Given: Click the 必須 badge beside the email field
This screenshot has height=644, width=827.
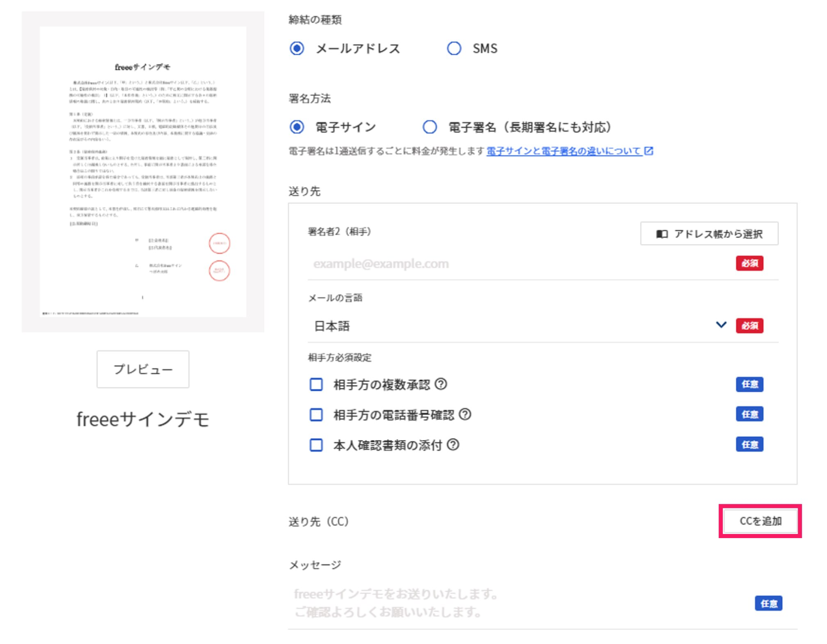Looking at the screenshot, I should [x=750, y=263].
